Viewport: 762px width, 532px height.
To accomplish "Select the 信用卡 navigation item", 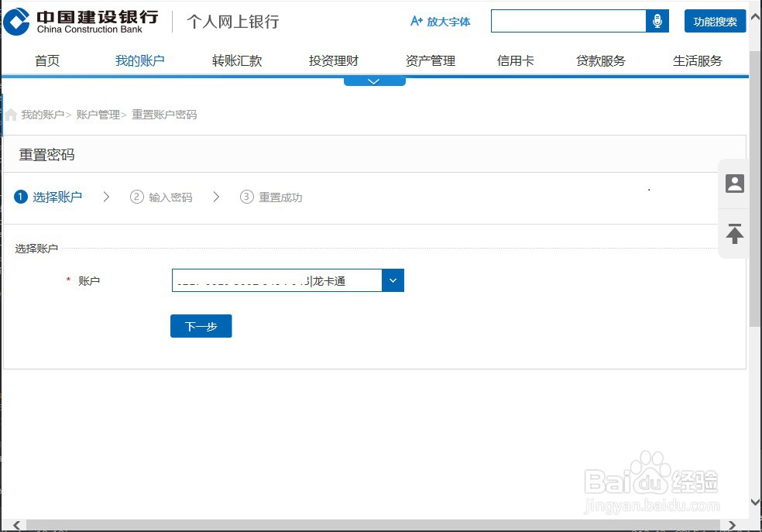I will 514,60.
